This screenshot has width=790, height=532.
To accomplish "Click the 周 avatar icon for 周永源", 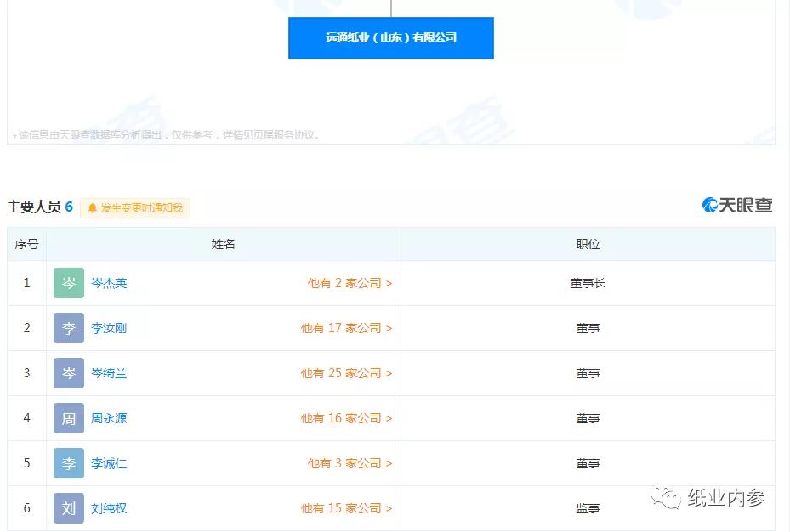I will [x=69, y=418].
